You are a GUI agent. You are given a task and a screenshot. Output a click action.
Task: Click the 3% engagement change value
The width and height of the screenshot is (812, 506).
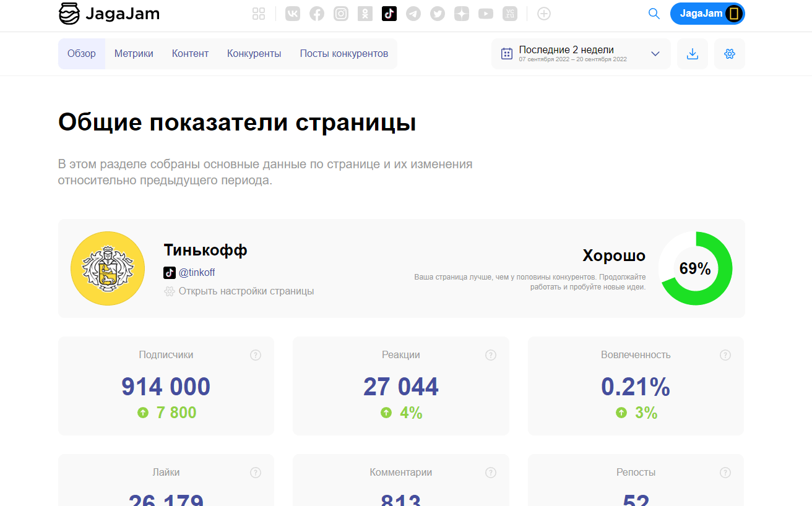(646, 413)
